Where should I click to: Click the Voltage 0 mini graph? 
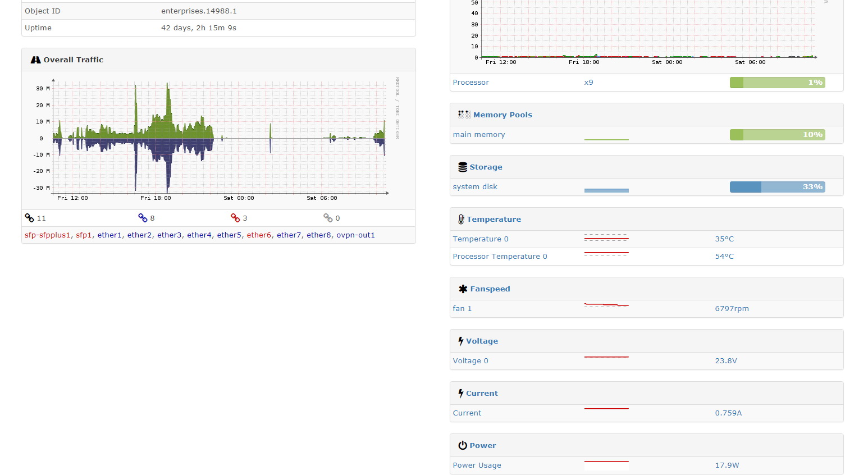pyautogui.click(x=606, y=360)
